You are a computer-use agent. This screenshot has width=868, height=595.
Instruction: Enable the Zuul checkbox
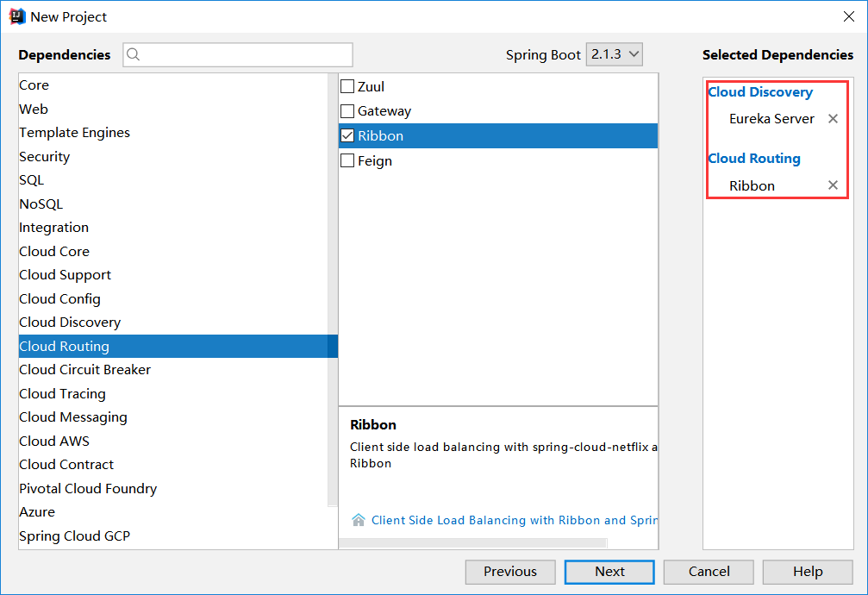pyautogui.click(x=347, y=86)
